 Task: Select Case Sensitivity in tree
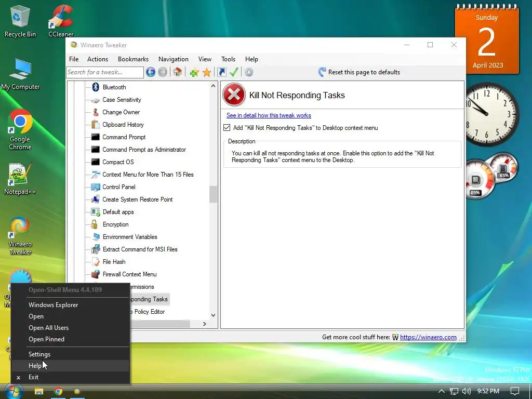tap(122, 100)
